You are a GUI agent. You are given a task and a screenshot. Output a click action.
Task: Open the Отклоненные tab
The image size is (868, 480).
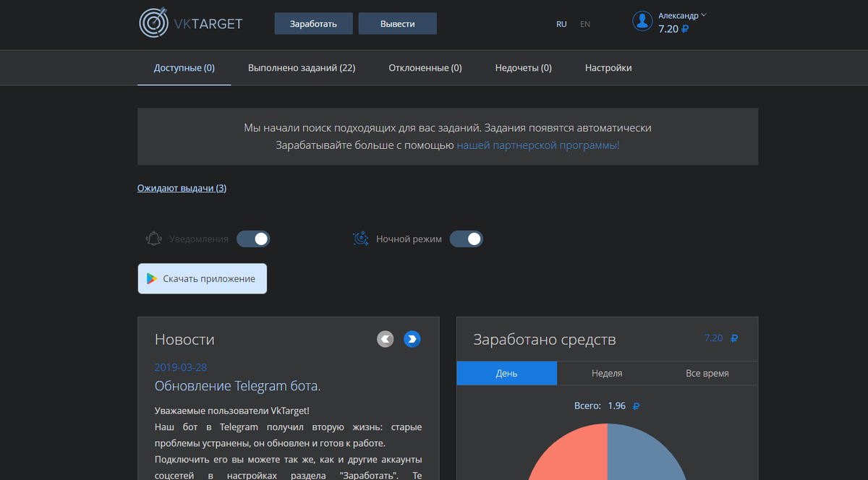coord(425,67)
